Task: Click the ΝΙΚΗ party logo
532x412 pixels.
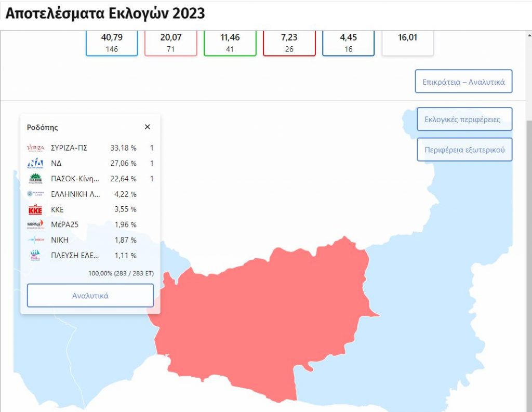Action: point(35,240)
